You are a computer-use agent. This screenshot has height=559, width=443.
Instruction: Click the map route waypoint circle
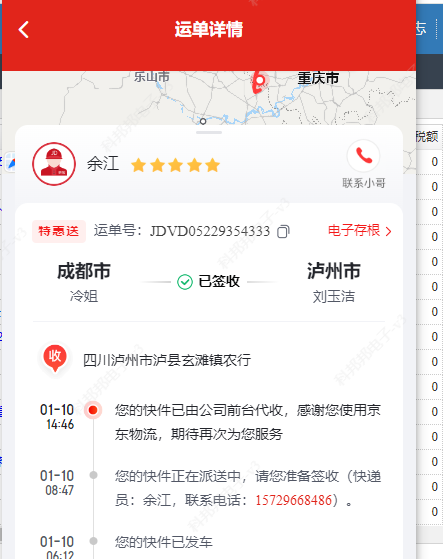[x=203, y=121]
